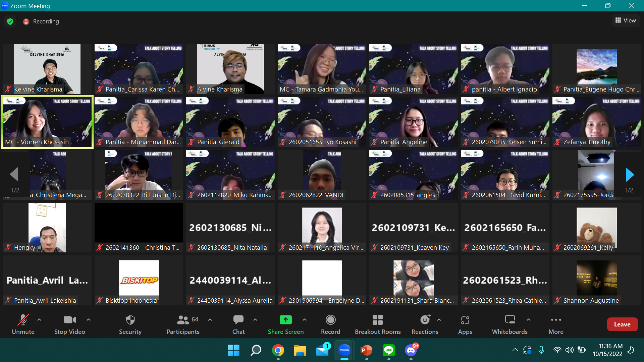Click the encryption shield icon
644x362 pixels.
tap(10, 21)
